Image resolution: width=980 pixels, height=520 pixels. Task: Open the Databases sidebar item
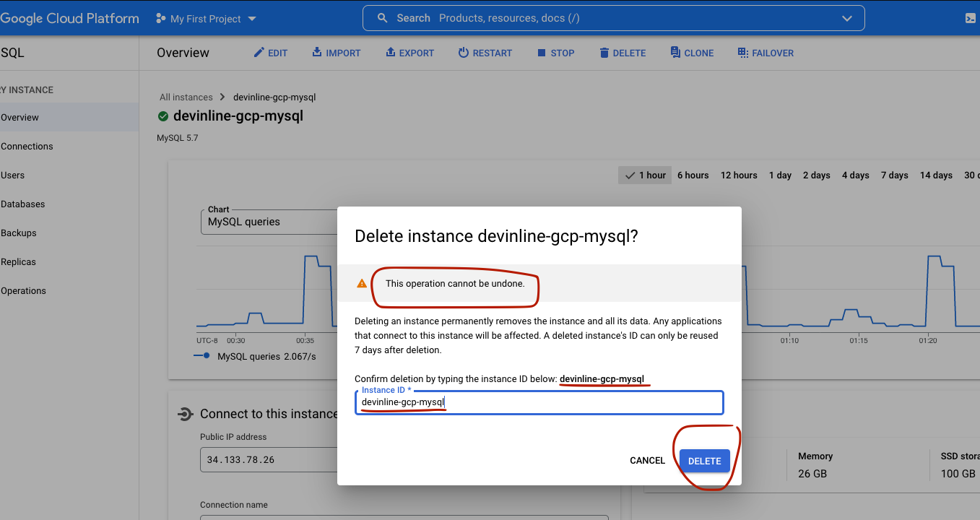(69, 204)
